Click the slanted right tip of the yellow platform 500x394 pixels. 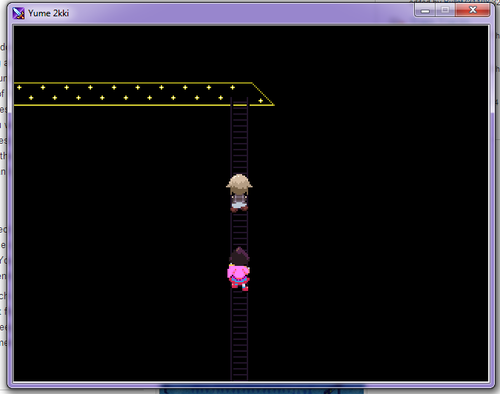point(263,94)
